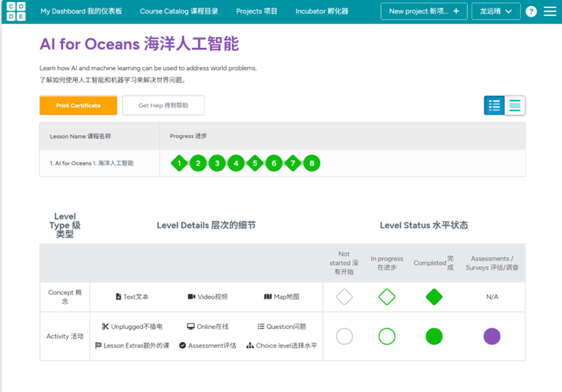This screenshot has width=562, height=392.
Task: Click the Concept 概念 row label
Action: 65,297
